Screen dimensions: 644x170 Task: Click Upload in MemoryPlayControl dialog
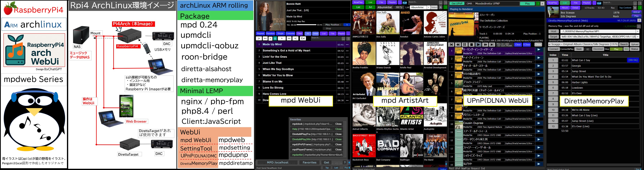point(635,44)
